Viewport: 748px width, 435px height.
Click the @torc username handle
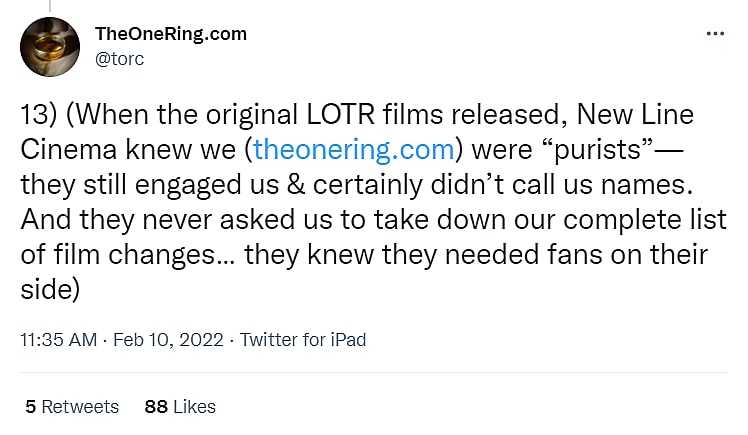click(119, 59)
